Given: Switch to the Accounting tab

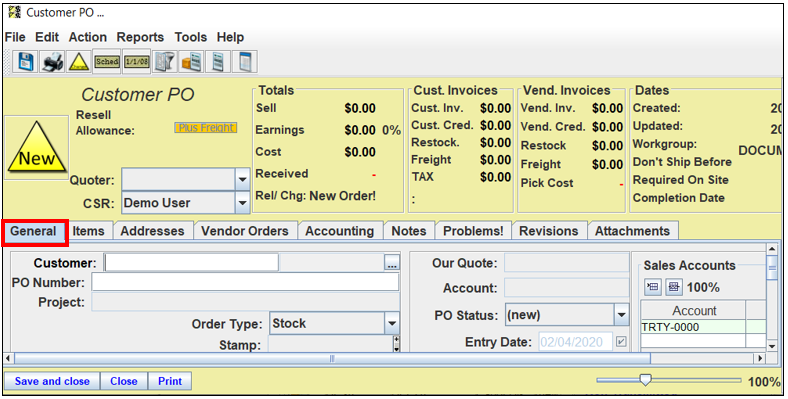Looking at the screenshot, I should click(x=340, y=231).
